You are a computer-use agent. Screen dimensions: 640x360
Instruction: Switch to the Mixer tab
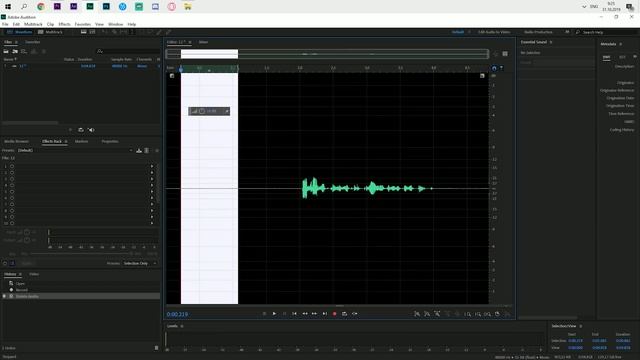click(x=203, y=42)
